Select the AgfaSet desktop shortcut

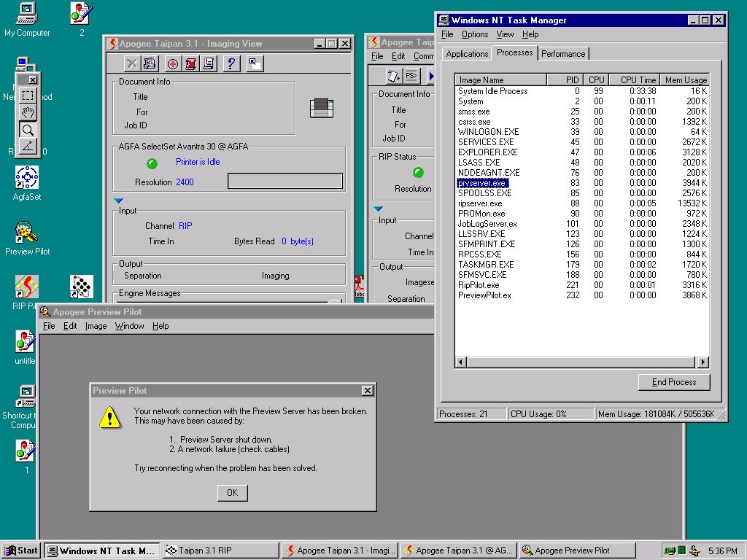[x=27, y=183]
